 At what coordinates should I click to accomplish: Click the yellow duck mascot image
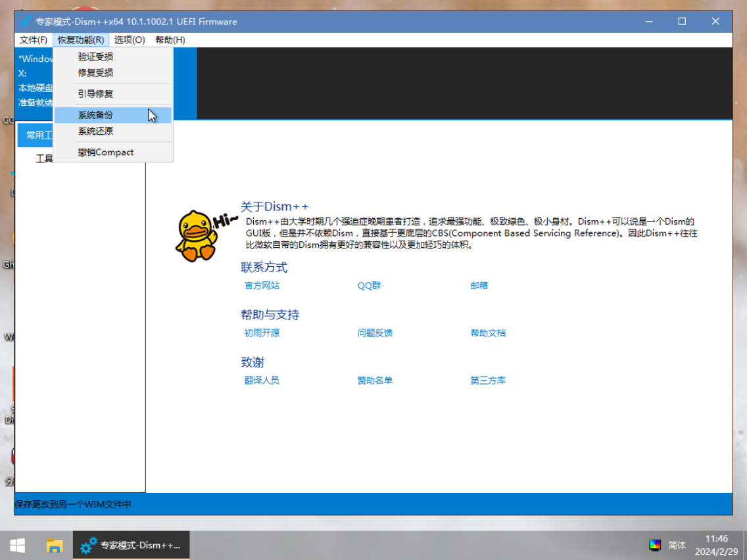(196, 236)
